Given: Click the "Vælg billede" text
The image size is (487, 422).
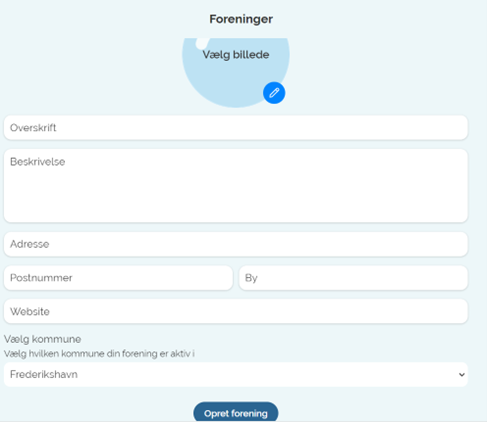Looking at the screenshot, I should pyautogui.click(x=236, y=55).
